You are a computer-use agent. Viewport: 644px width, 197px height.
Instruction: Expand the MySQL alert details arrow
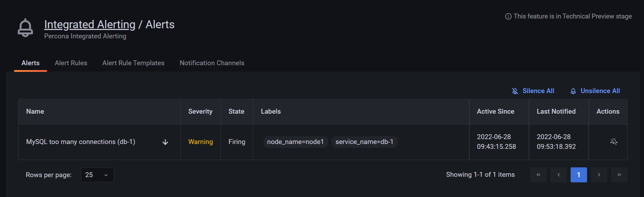(x=165, y=142)
